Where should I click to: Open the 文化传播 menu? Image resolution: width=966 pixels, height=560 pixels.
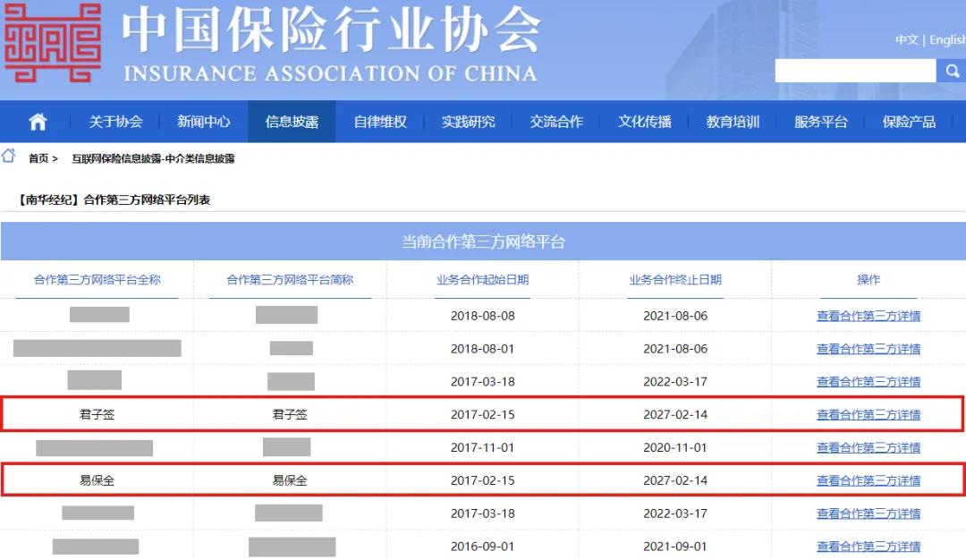pyautogui.click(x=644, y=122)
